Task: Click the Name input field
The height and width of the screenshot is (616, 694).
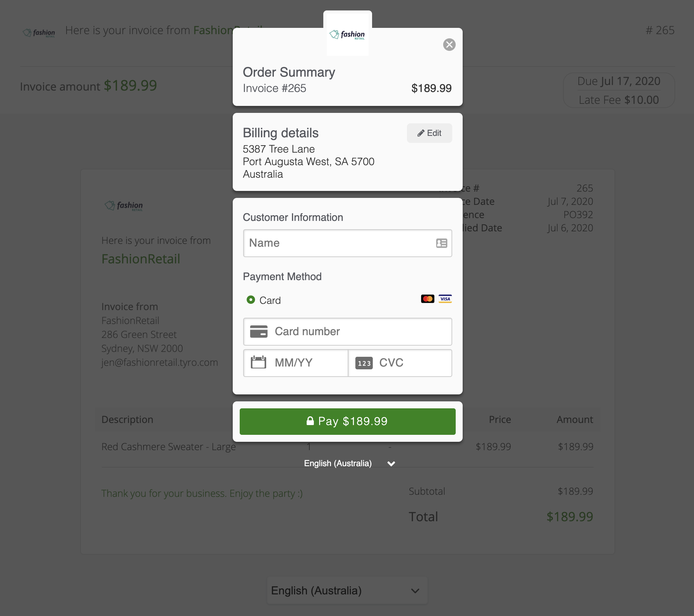Action: tap(347, 243)
